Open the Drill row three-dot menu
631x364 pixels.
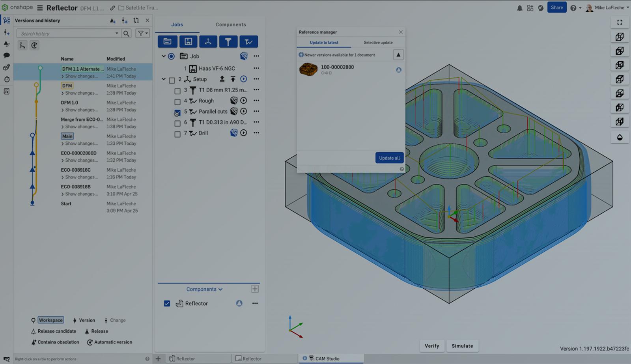tap(256, 133)
